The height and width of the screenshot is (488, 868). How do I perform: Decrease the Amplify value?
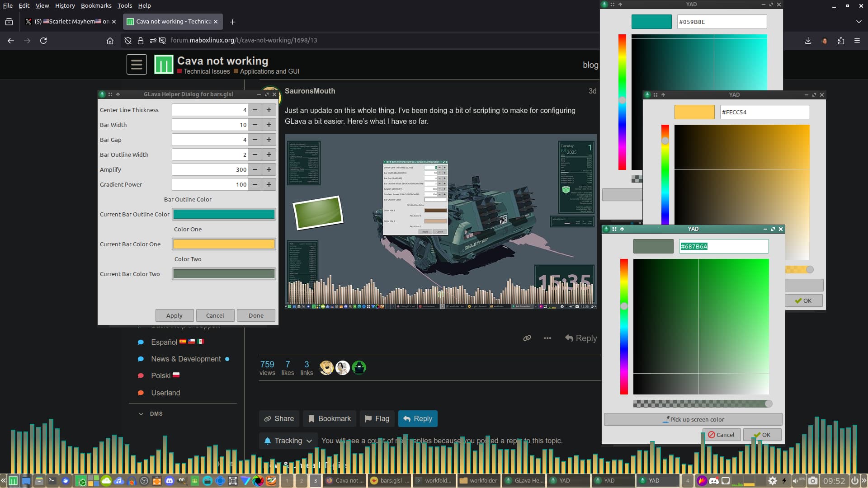tap(255, 169)
